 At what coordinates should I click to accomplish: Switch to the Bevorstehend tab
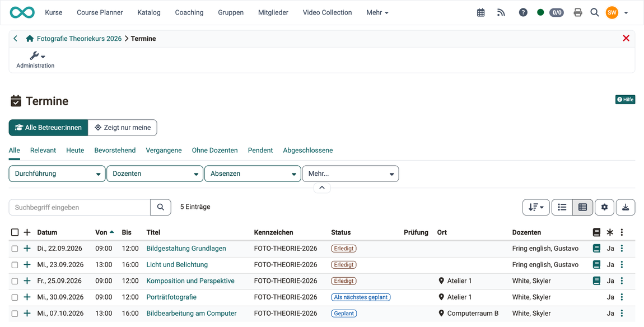point(115,151)
